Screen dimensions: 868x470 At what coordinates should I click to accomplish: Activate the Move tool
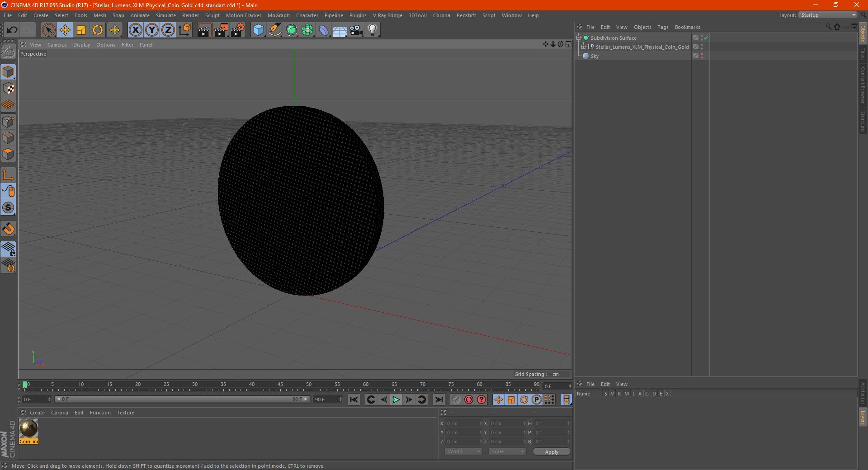(65, 30)
